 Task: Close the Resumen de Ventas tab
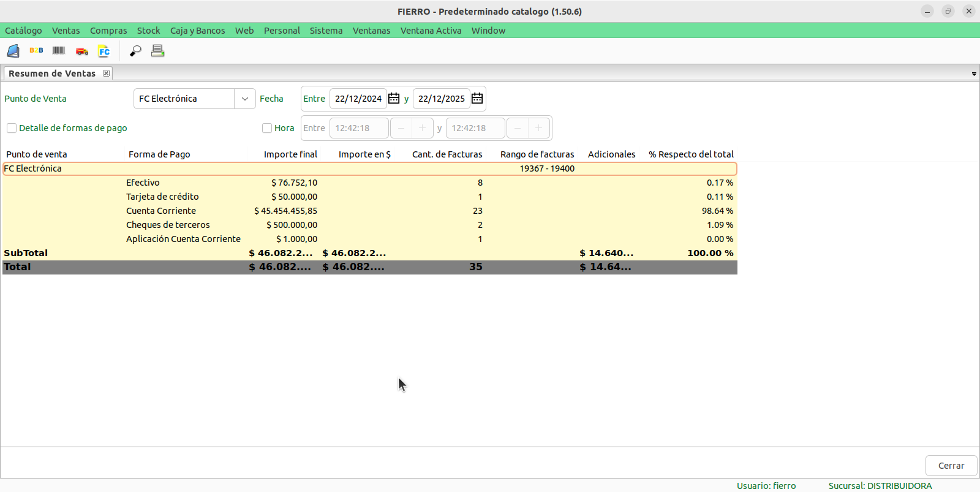point(106,74)
